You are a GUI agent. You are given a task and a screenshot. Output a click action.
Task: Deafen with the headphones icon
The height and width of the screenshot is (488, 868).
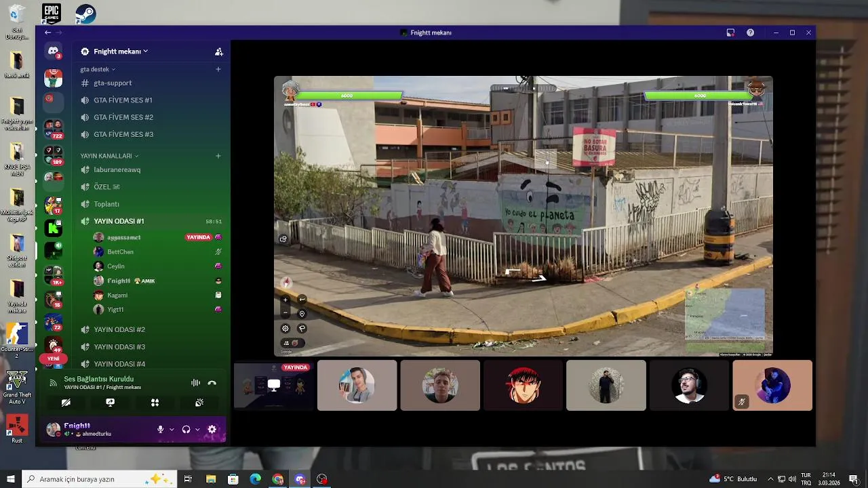click(186, 429)
